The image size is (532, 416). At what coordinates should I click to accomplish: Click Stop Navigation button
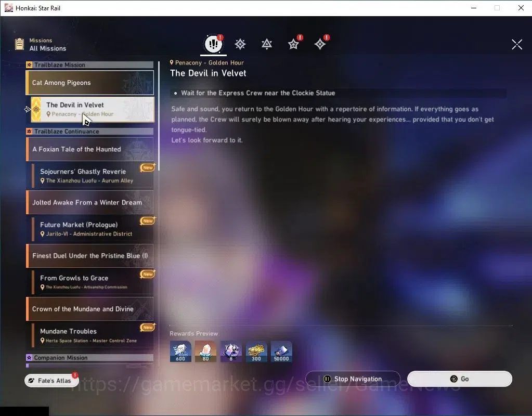point(353,379)
